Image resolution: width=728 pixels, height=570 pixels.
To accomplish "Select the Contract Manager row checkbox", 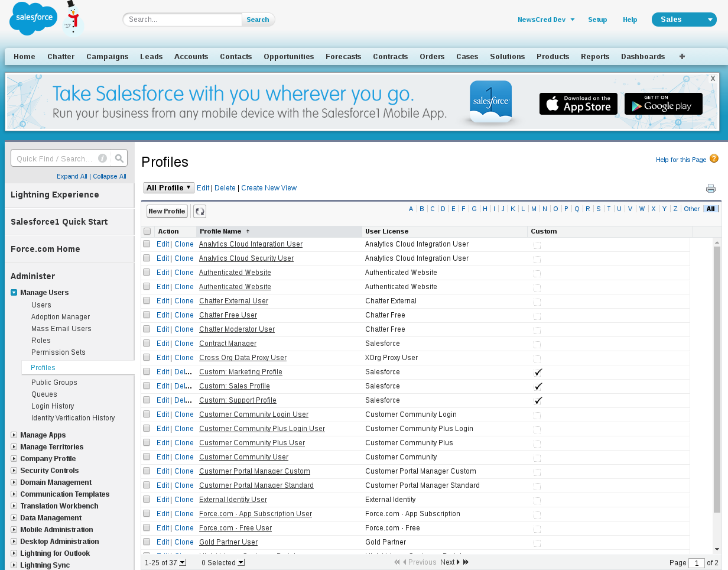I will [147, 343].
